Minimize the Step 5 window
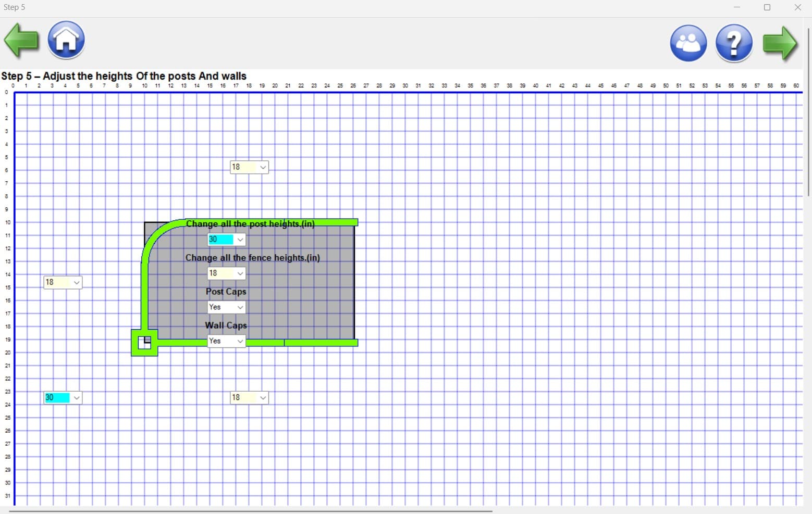The width and height of the screenshot is (812, 514). (736, 7)
